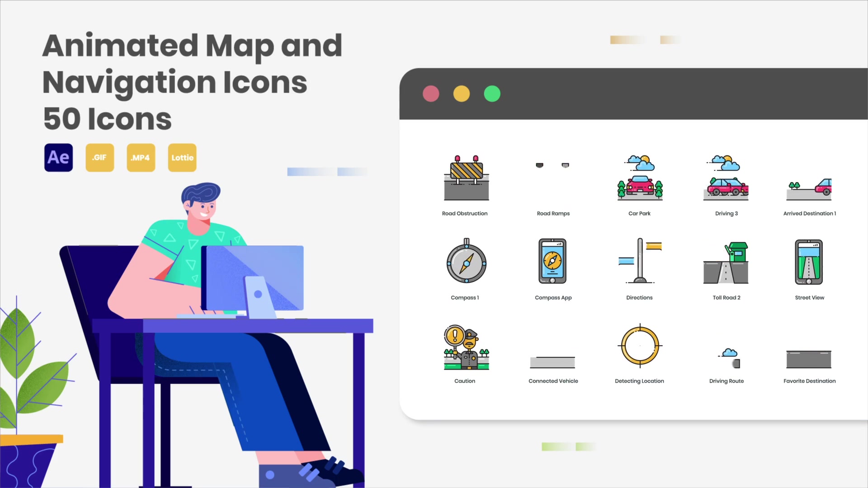868x488 pixels.
Task: Toggle the .GIF format button
Action: [99, 157]
